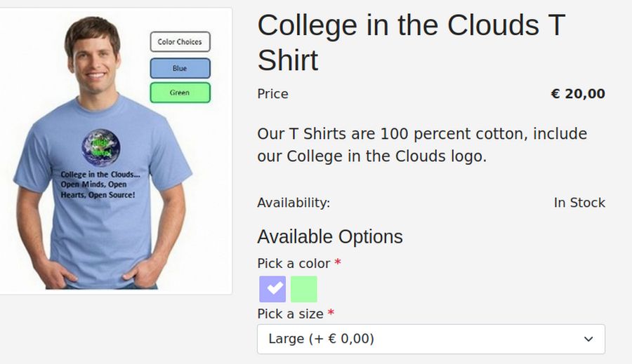The image size is (632, 364).
Task: Select the blue color swatch with checkmark
Action: pyautogui.click(x=272, y=289)
